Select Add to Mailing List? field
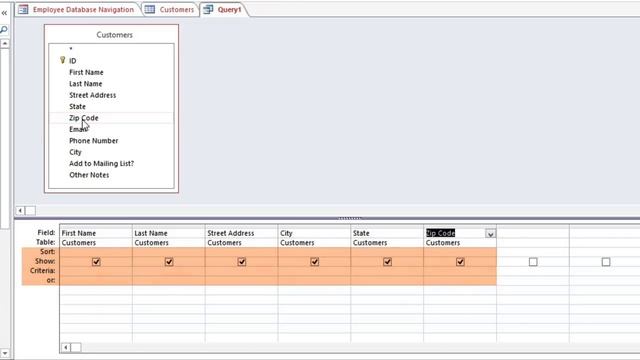The image size is (640, 360). click(x=102, y=164)
